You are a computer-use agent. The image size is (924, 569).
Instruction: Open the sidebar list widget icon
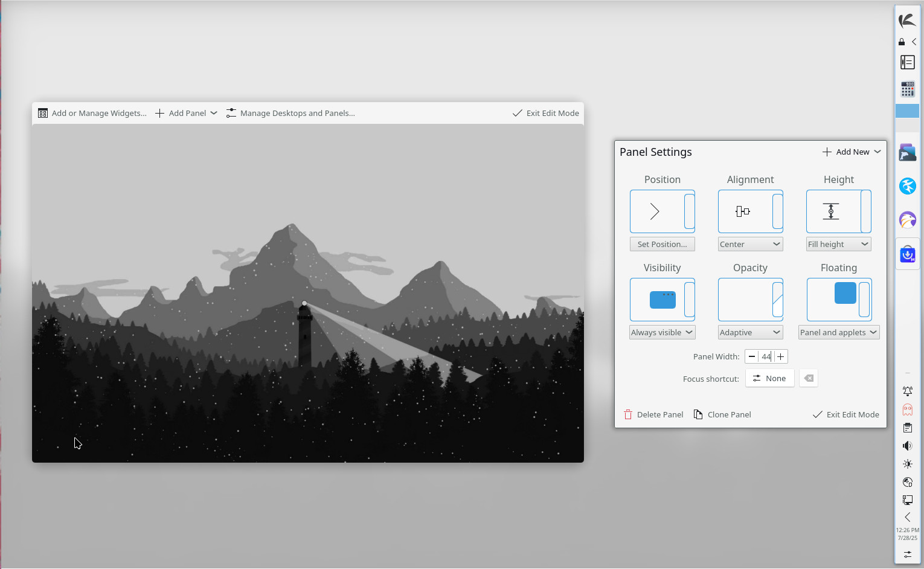(907, 62)
